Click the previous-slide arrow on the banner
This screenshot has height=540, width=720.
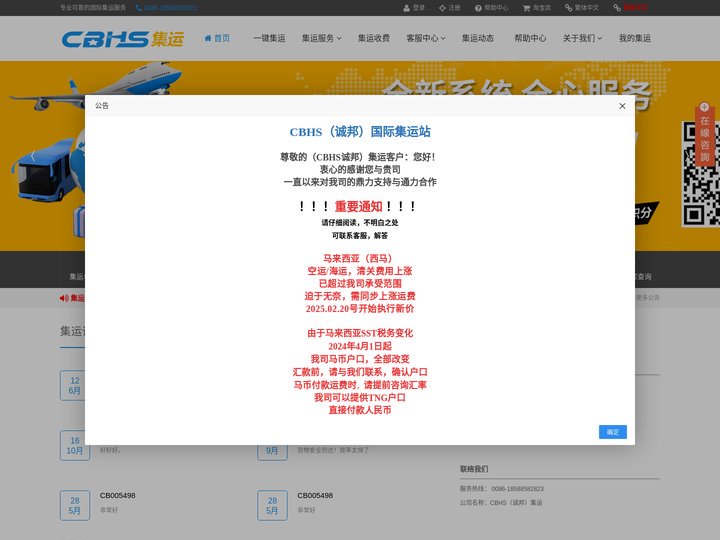(33, 156)
